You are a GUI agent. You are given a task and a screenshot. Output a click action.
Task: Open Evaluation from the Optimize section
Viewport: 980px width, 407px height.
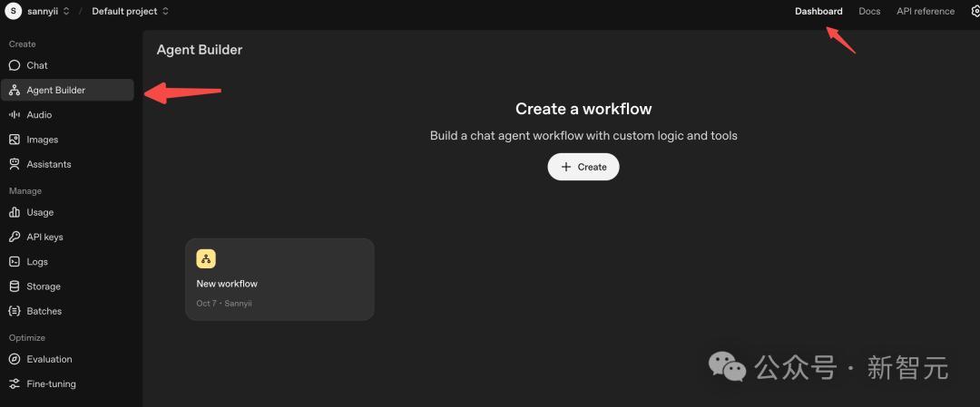[x=49, y=359]
